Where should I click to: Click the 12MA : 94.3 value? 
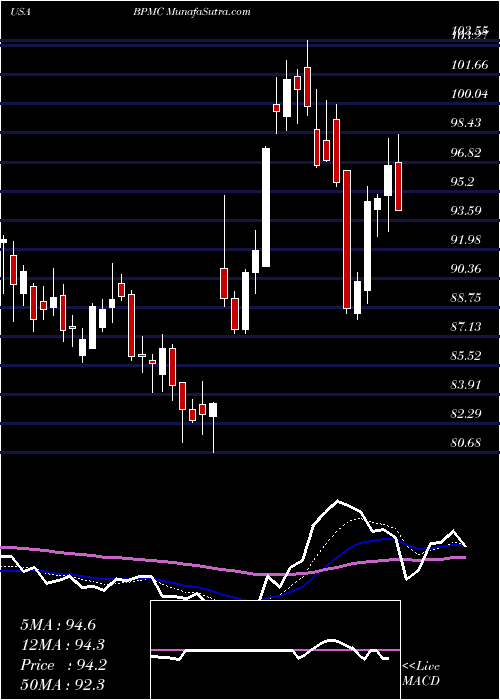62,645
